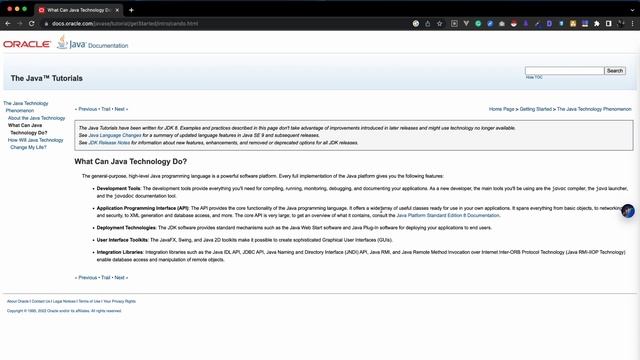This screenshot has width=640, height=360.
Task: Open Your Privacy Rights footer link
Action: [119, 301]
